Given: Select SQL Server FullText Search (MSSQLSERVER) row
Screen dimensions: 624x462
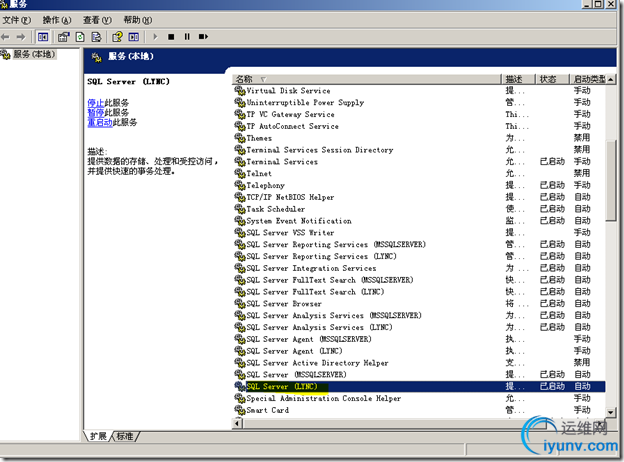Looking at the screenshot, I should coord(419,280).
